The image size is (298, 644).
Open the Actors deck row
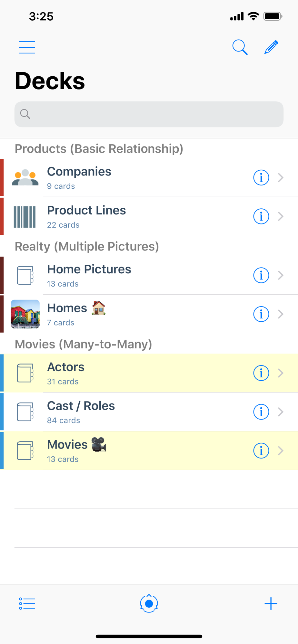click(149, 373)
